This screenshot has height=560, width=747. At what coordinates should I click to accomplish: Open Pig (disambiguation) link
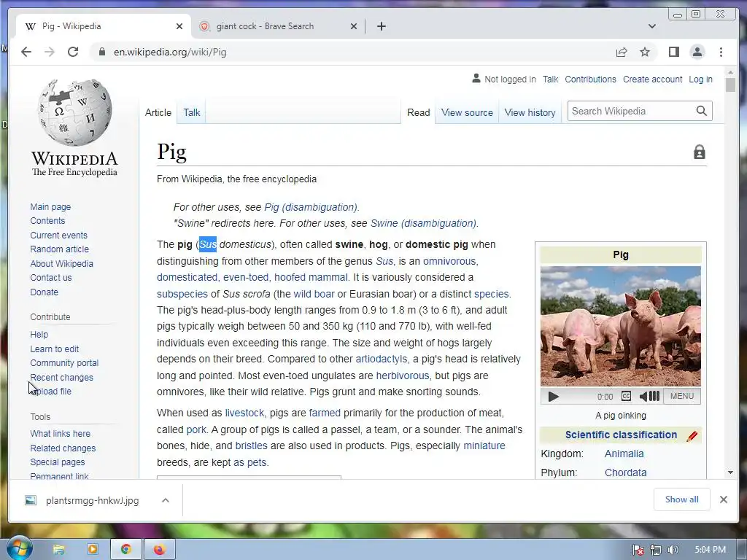point(311,207)
